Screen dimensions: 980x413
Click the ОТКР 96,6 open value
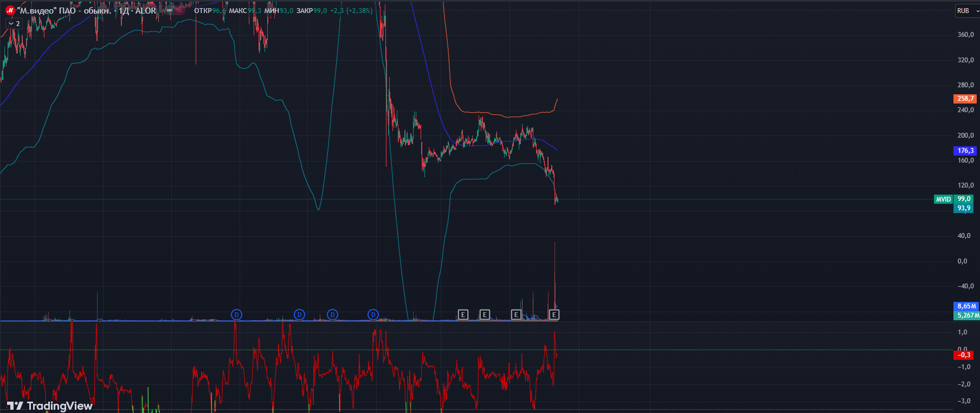(x=210, y=10)
